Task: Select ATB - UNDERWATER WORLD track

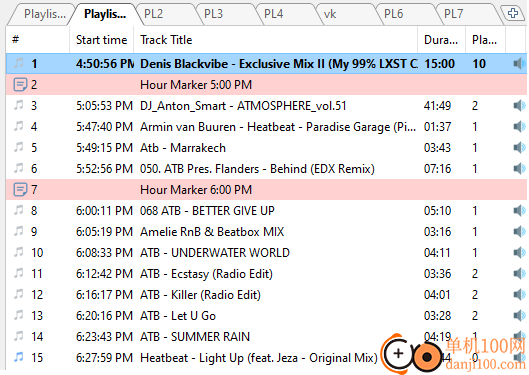Action: (266, 253)
